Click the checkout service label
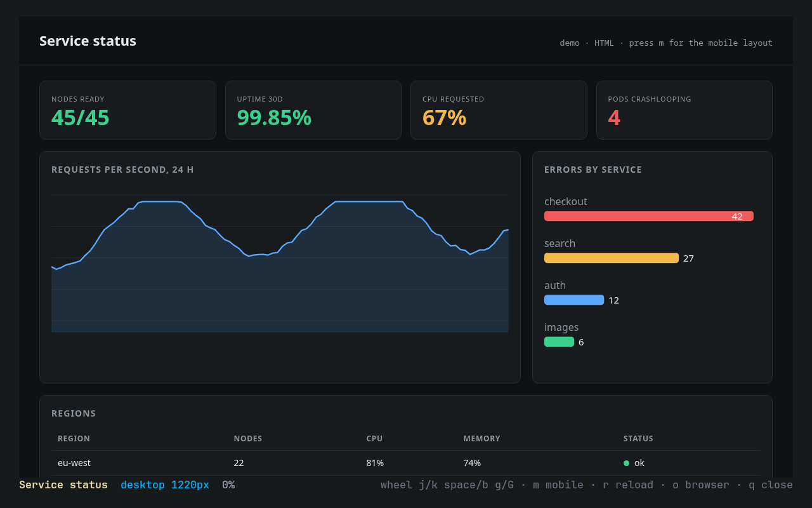The image size is (812, 508). pyautogui.click(x=566, y=201)
